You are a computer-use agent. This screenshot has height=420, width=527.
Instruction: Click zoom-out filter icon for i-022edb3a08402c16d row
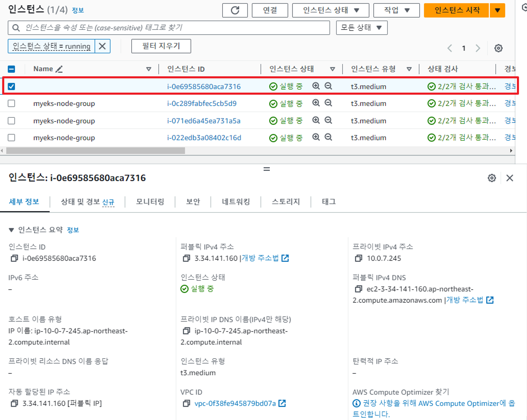[328, 137]
